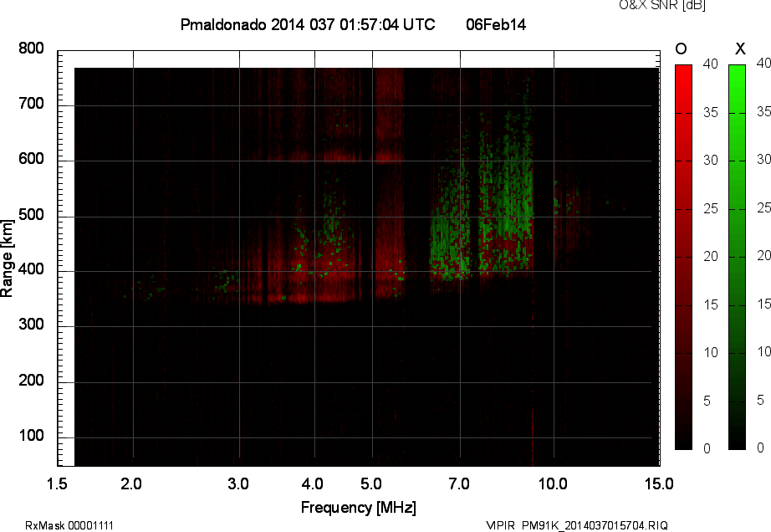Click the 10 value on O colorbar scale

click(711, 352)
